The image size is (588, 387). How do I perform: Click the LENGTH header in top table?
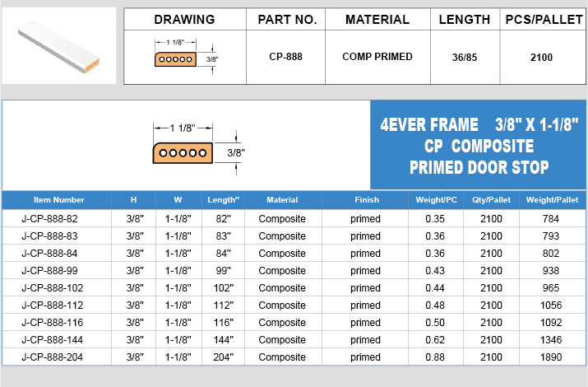click(x=465, y=20)
